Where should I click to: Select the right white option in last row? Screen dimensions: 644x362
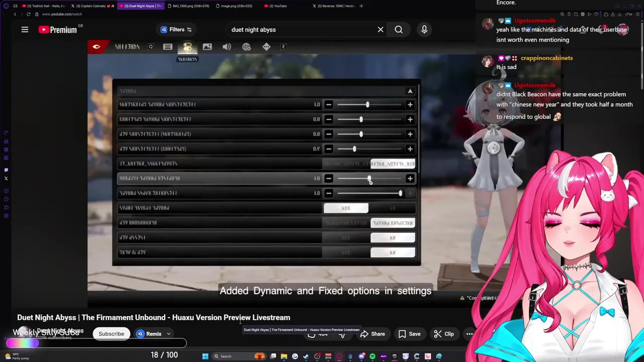click(x=393, y=252)
